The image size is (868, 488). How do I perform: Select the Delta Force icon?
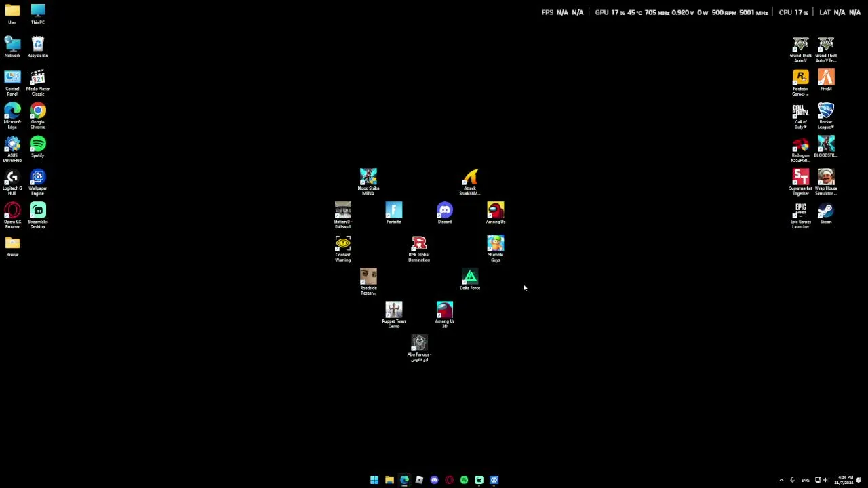point(470,280)
